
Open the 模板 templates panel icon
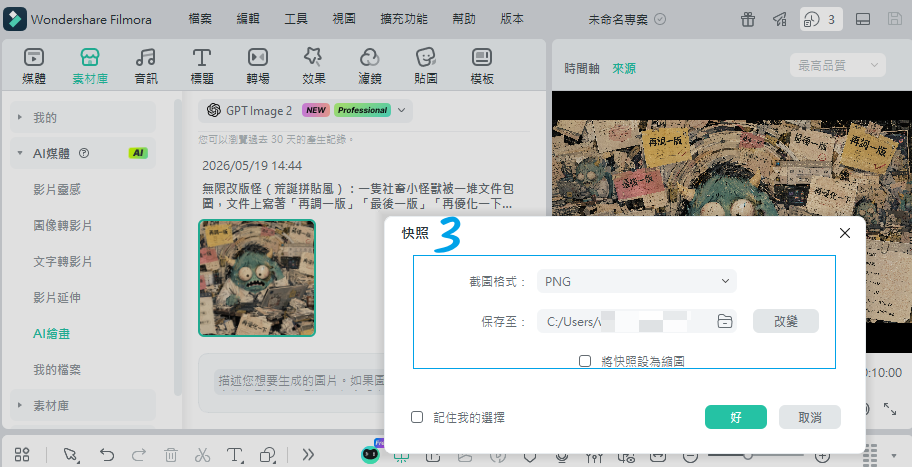click(482, 57)
